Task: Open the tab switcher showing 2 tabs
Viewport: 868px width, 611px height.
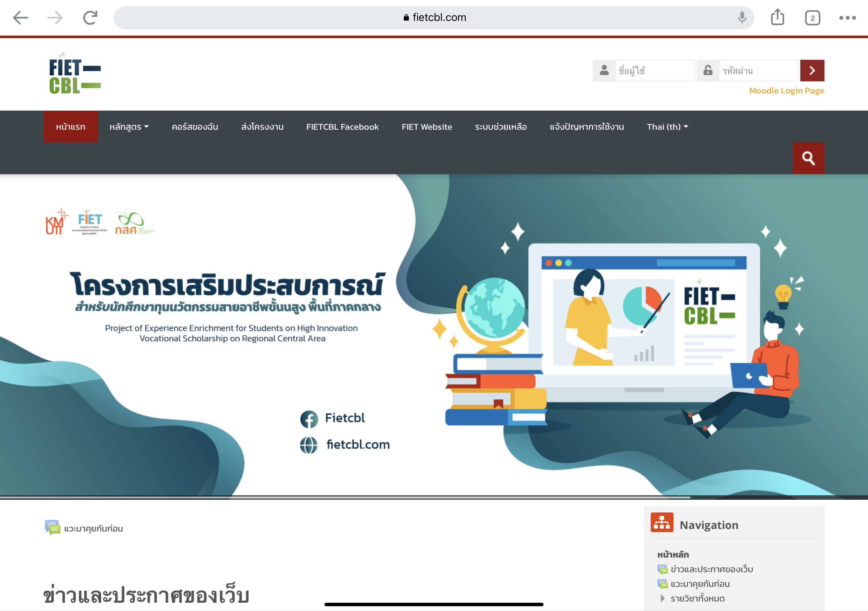Action: [x=812, y=18]
